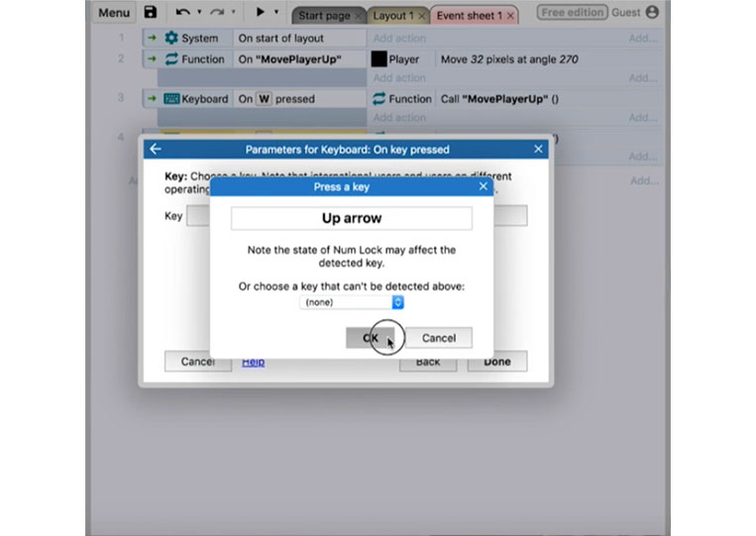Click Done button in Parameters dialog

497,362
